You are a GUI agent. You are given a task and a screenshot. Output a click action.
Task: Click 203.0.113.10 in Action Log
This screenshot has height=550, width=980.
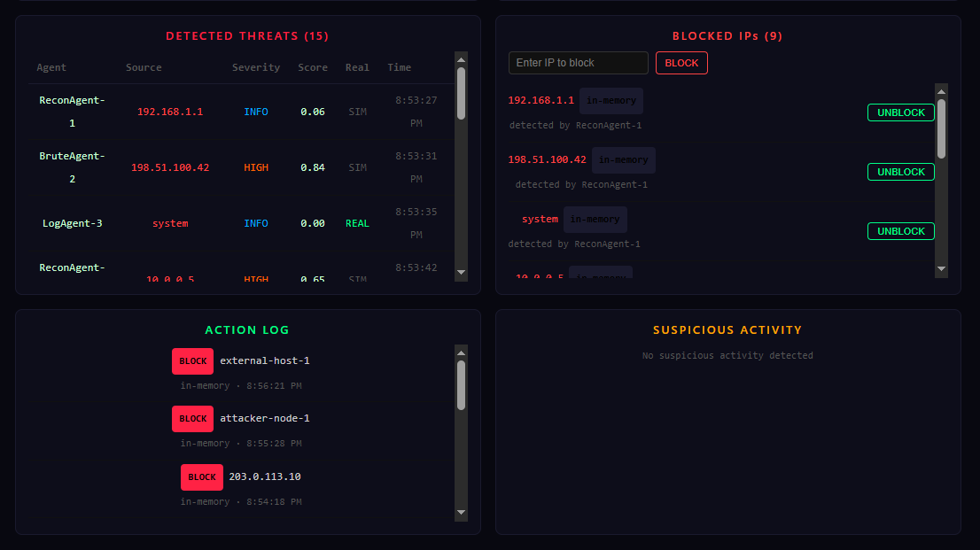(x=265, y=476)
